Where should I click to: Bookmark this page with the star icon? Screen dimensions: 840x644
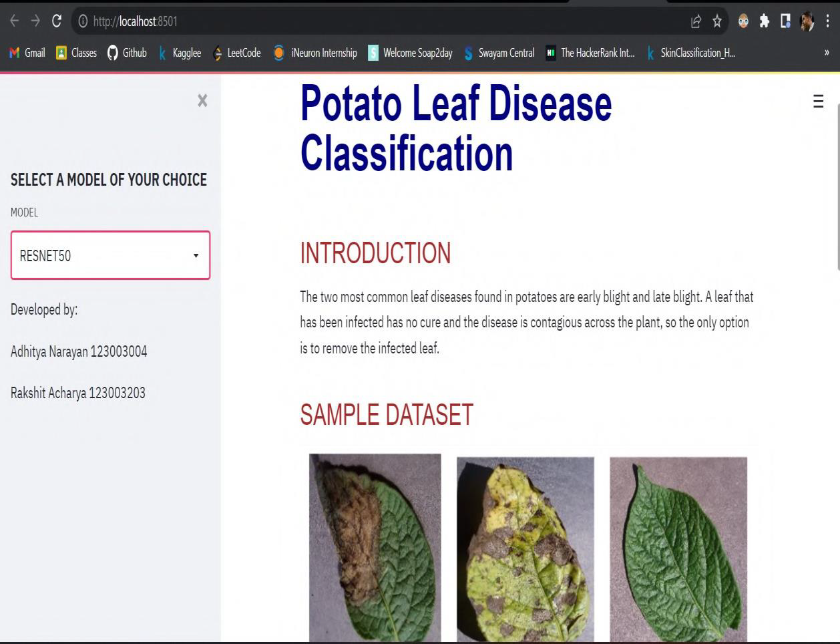click(x=716, y=21)
